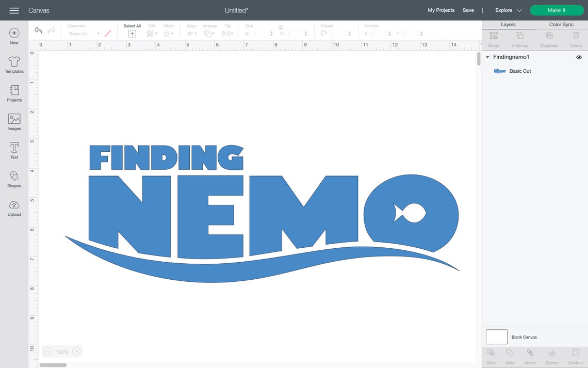Screen dimensions: 588x368
Task: Open the Blank Canvas color swatch
Action: pos(496,337)
